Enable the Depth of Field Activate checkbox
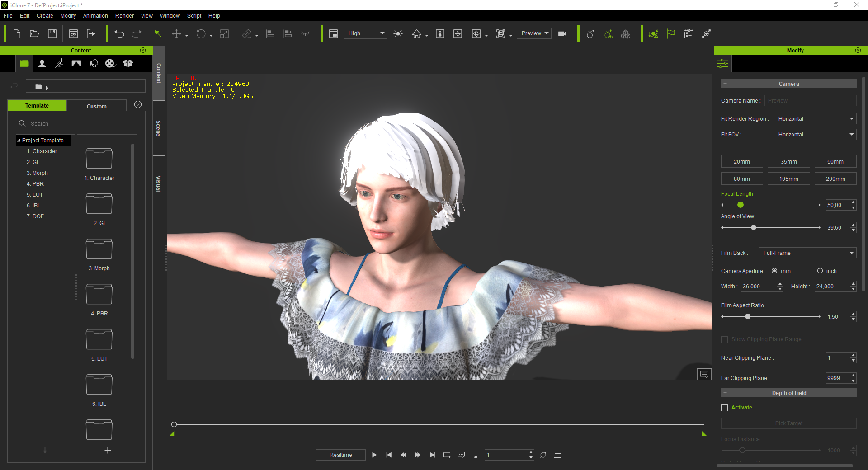868x470 pixels. [725, 408]
